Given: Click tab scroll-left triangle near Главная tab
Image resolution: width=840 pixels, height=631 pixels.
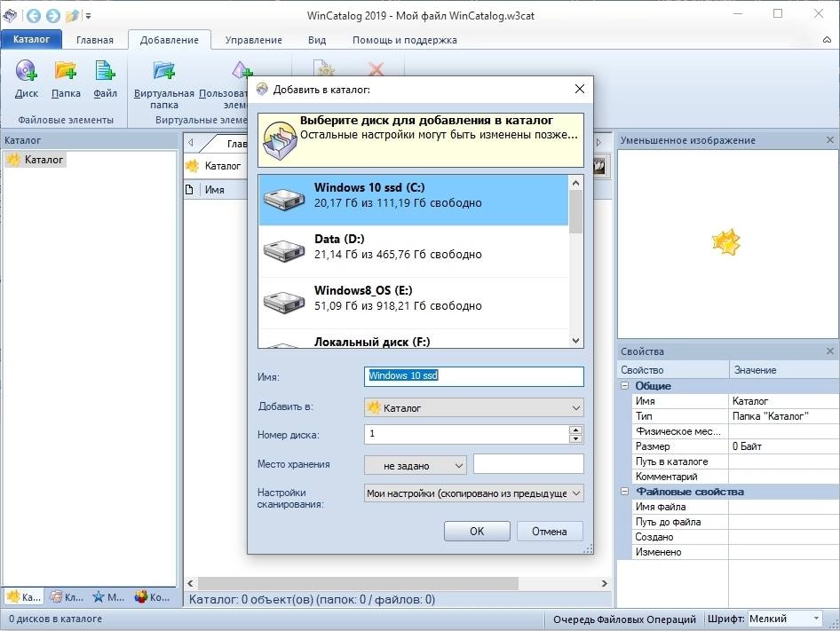Looking at the screenshot, I should (191, 143).
